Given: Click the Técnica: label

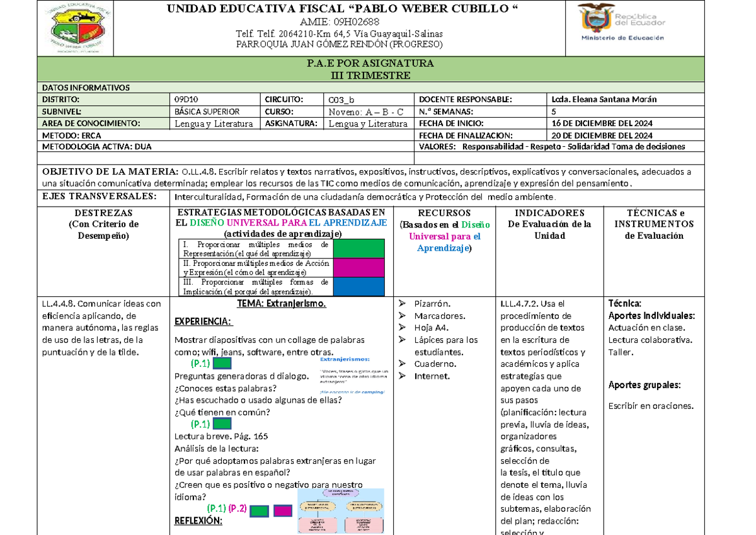Looking at the screenshot, I should pyautogui.click(x=625, y=304).
